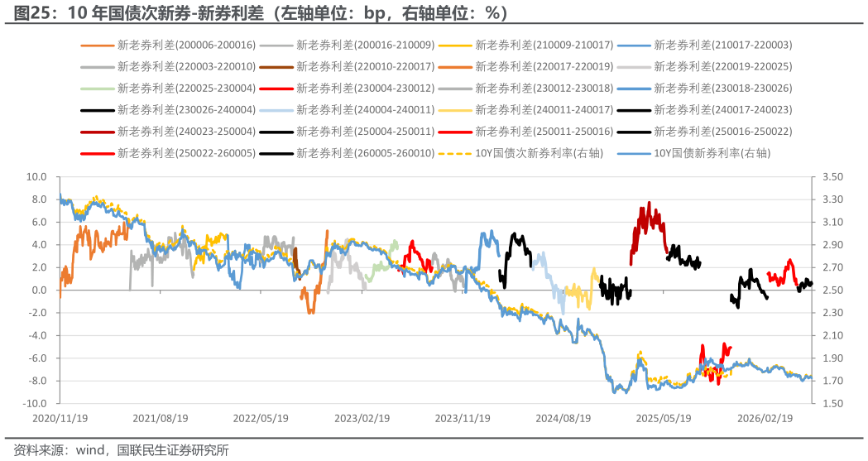The height and width of the screenshot is (461, 868).
Task: Click right axis label 1.50
Action: coord(833,403)
